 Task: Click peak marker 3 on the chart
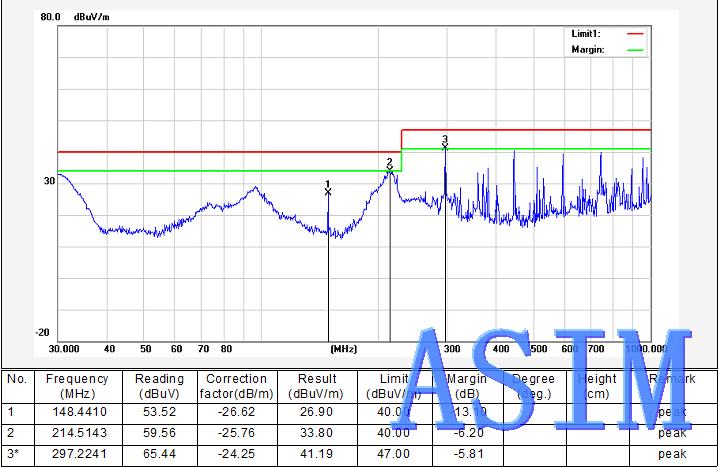[x=445, y=143]
